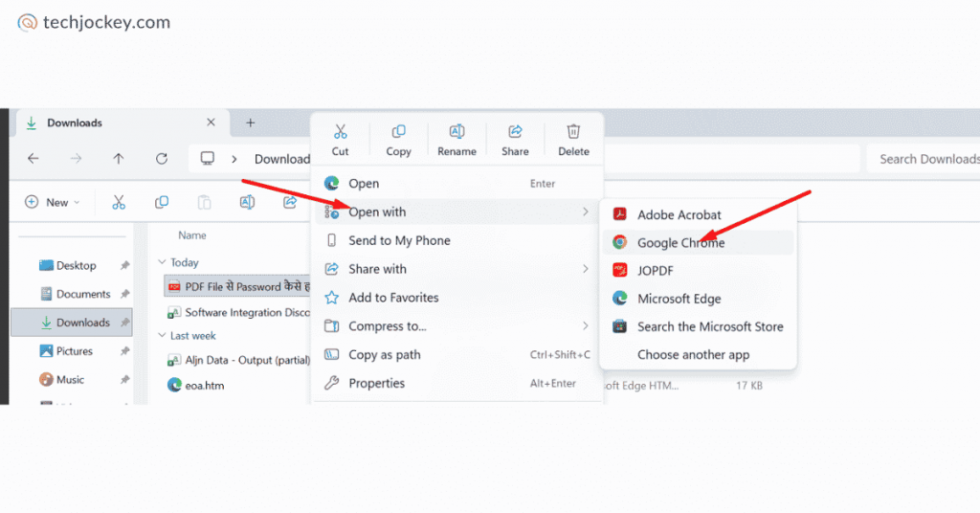Add a new Explorer tab
This screenshot has width=980, height=513.
[250, 123]
